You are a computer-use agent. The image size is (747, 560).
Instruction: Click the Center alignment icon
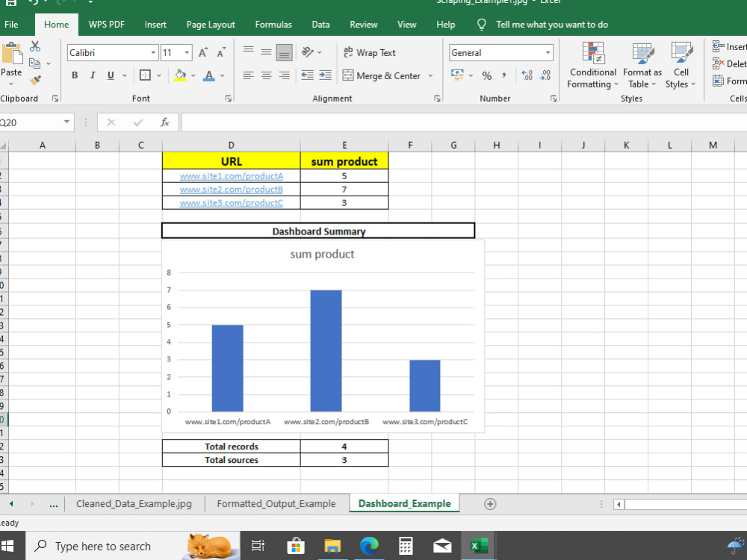267,75
